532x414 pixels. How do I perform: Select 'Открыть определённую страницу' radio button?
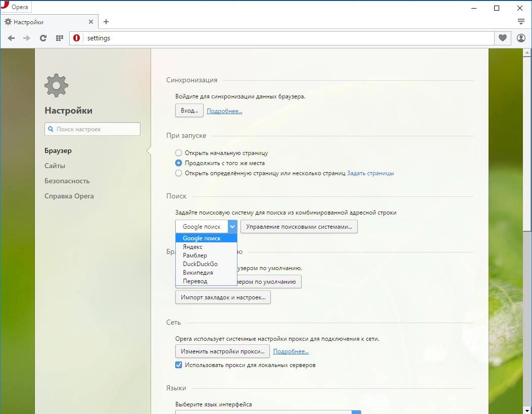[178, 173]
